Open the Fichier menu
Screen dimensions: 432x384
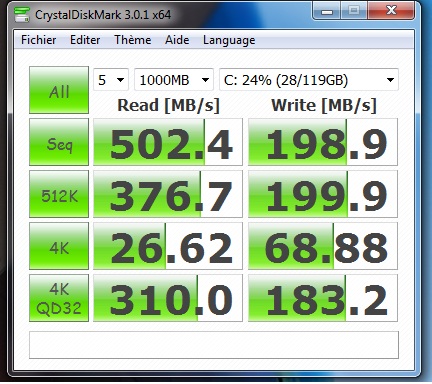pyautogui.click(x=38, y=40)
